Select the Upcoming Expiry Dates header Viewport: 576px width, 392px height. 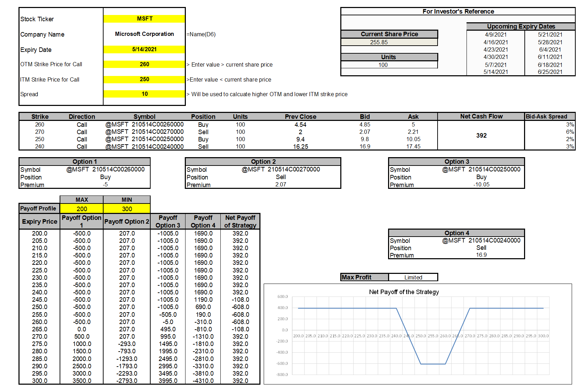pyautogui.click(x=521, y=26)
